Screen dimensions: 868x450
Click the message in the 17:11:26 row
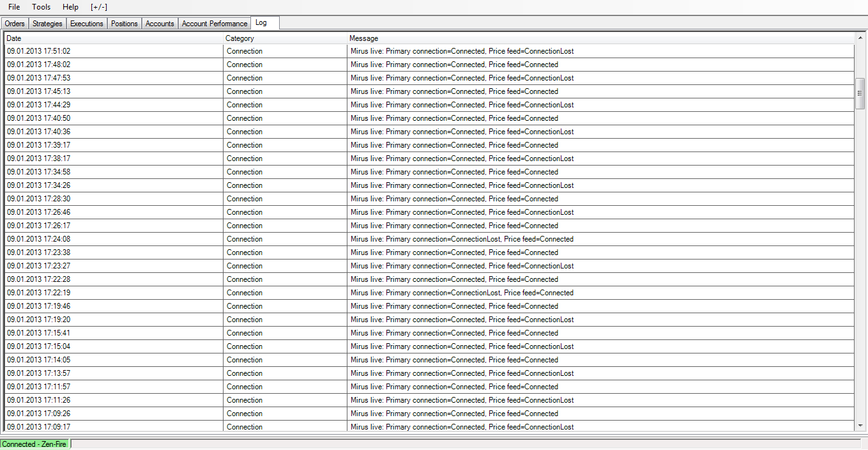point(462,400)
